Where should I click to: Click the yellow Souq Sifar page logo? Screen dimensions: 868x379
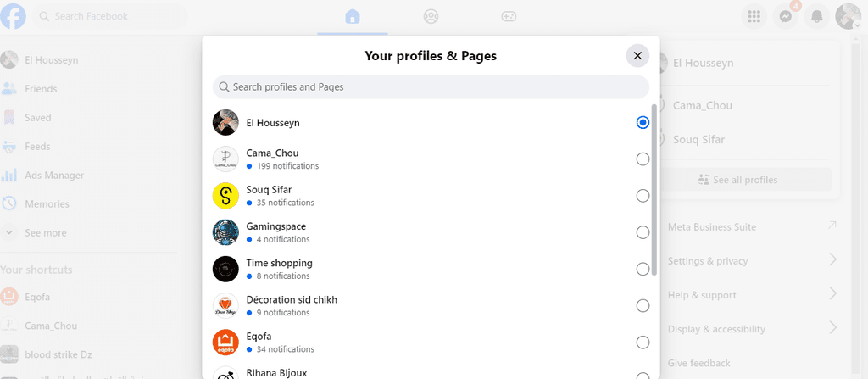coord(225,196)
